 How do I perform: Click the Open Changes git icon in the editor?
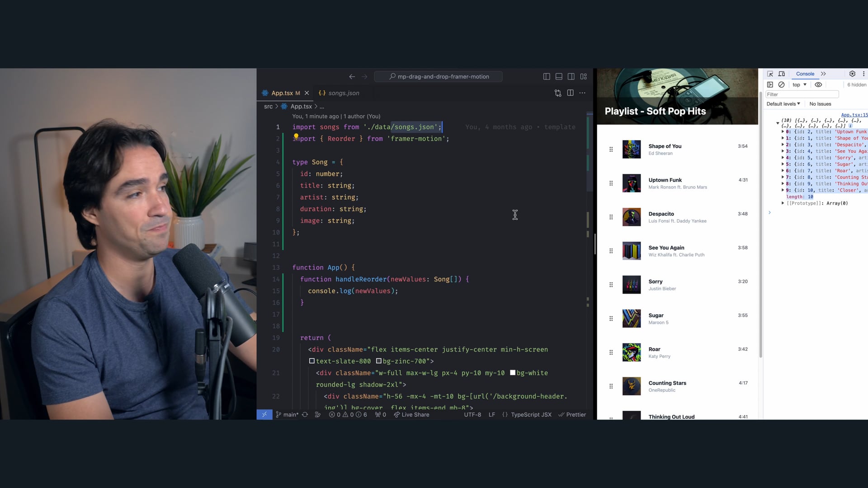(x=558, y=93)
